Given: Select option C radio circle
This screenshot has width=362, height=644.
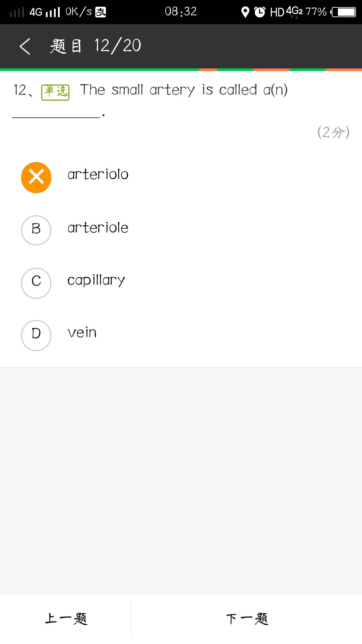Looking at the screenshot, I should coord(36,283).
